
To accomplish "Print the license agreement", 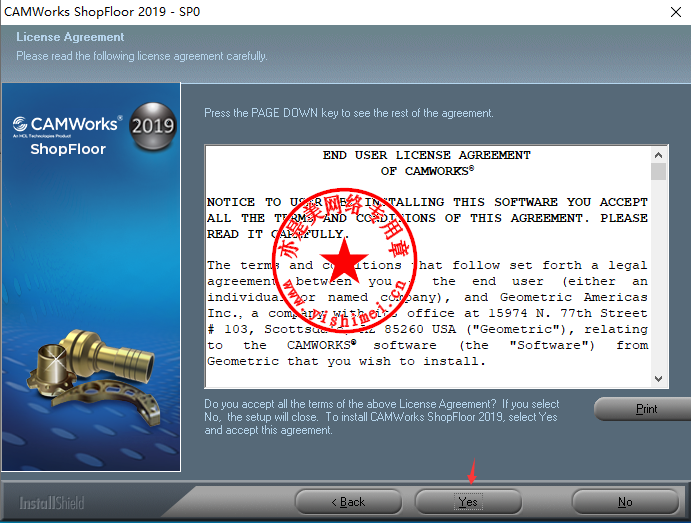I will 646,409.
